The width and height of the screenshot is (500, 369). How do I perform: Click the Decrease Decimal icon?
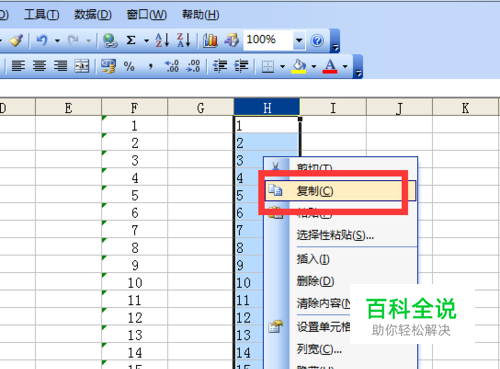[x=193, y=66]
